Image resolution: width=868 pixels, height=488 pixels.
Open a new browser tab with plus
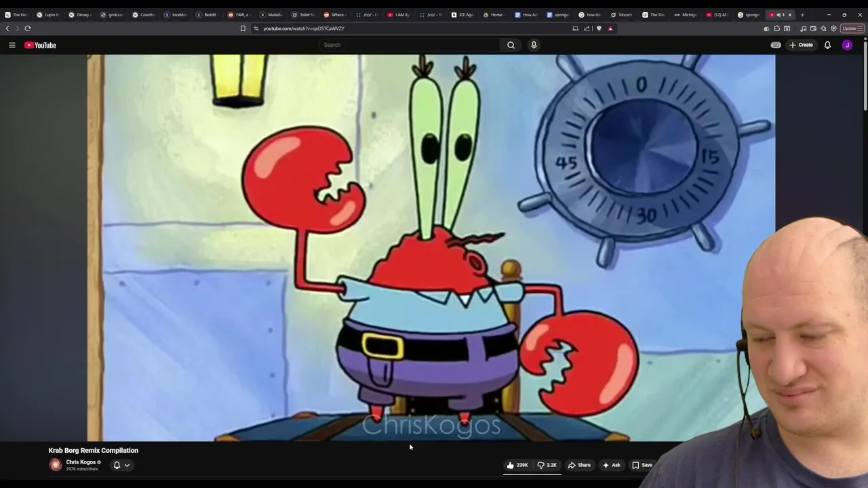(802, 15)
